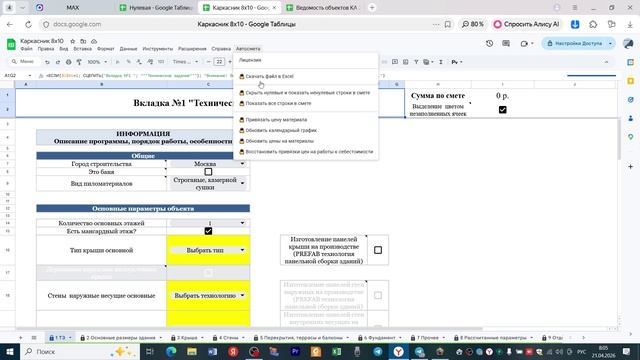Open the Данные menu
The width and height of the screenshot is (640, 360).
point(129,49)
